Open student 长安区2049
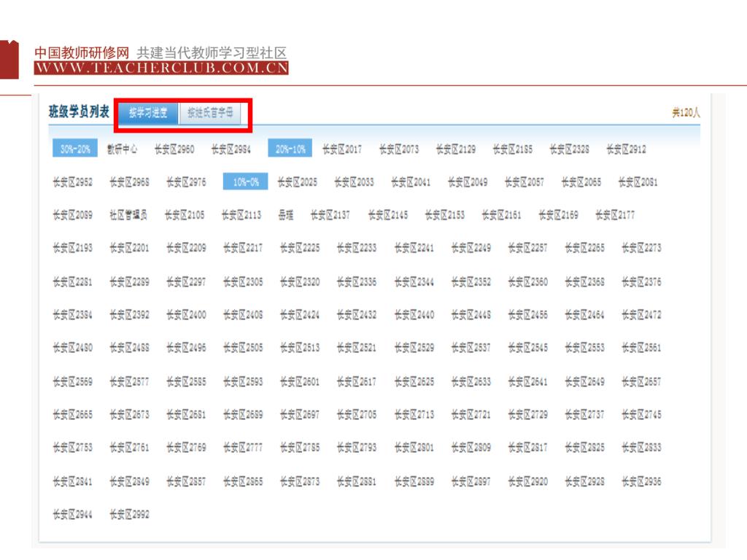747x560 pixels. (x=468, y=182)
